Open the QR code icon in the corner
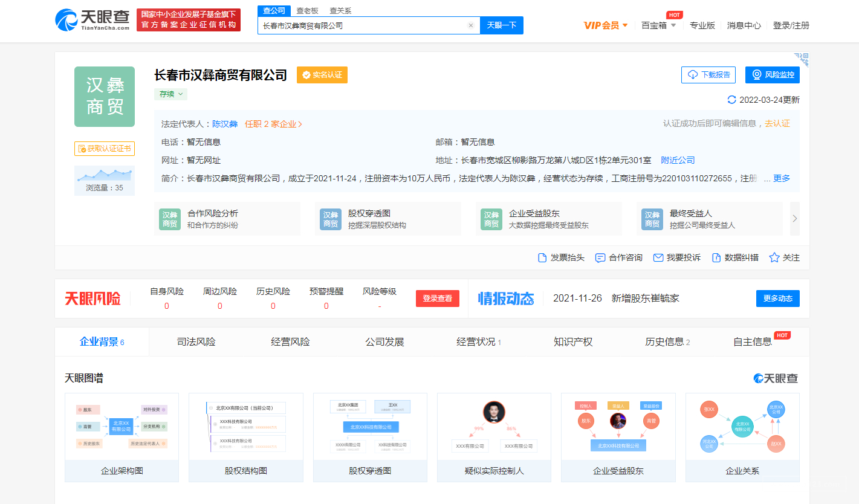Viewport: 859px width, 504px height. coord(802,59)
